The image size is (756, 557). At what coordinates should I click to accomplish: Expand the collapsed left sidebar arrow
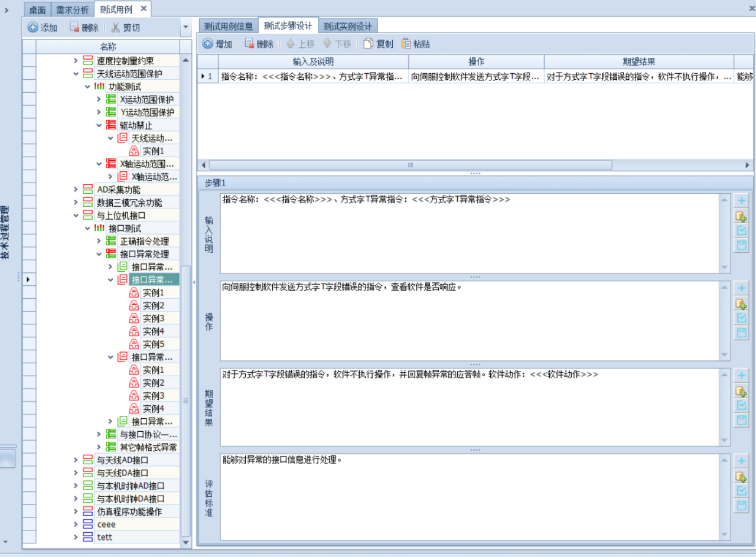coord(7,10)
